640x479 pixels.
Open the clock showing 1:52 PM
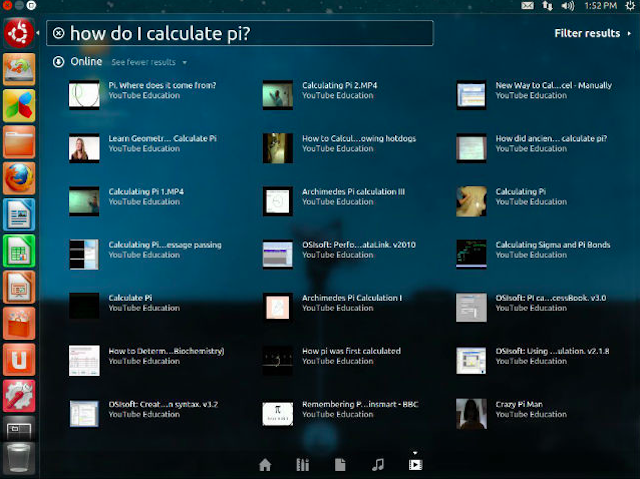(600, 6)
